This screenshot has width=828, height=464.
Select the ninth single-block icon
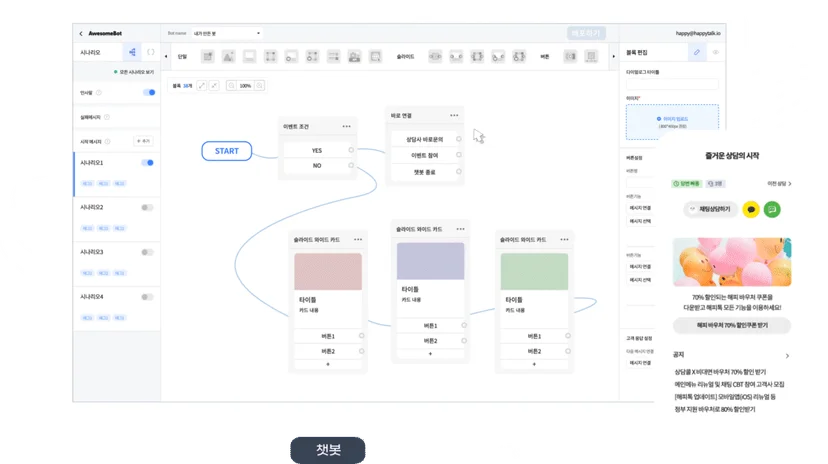[375, 56]
